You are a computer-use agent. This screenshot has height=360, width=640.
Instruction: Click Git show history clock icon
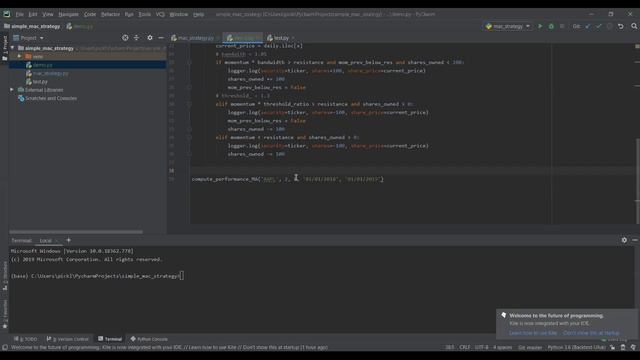pyautogui.click(x=609, y=26)
